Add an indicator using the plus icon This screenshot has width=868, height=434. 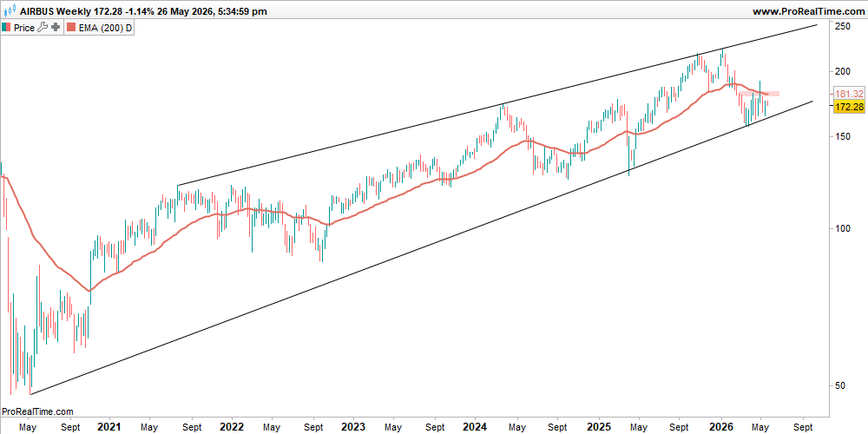tap(56, 28)
